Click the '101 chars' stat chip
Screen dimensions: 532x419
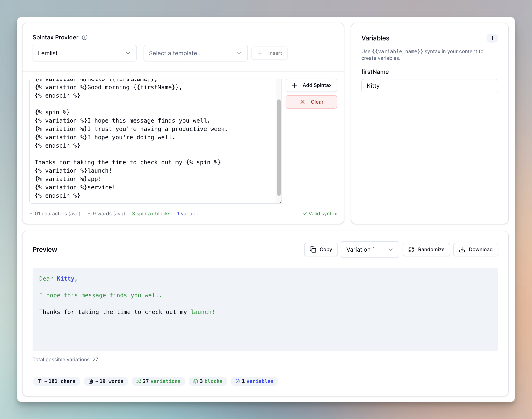tap(57, 381)
